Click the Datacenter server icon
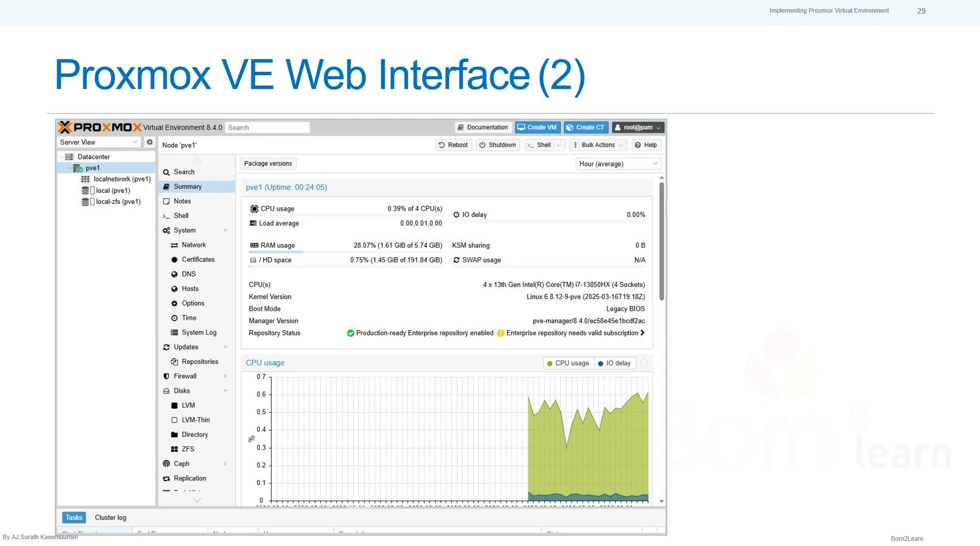The width and height of the screenshot is (980, 546). [69, 157]
